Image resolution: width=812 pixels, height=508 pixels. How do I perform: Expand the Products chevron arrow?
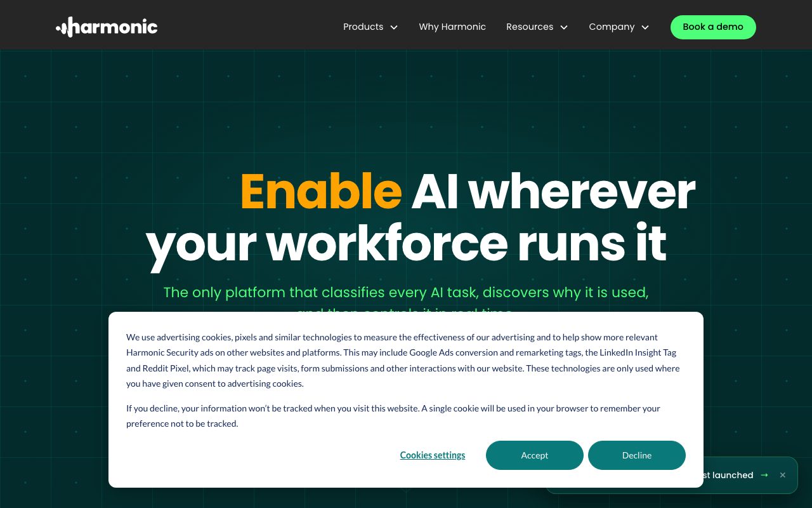tap(394, 27)
